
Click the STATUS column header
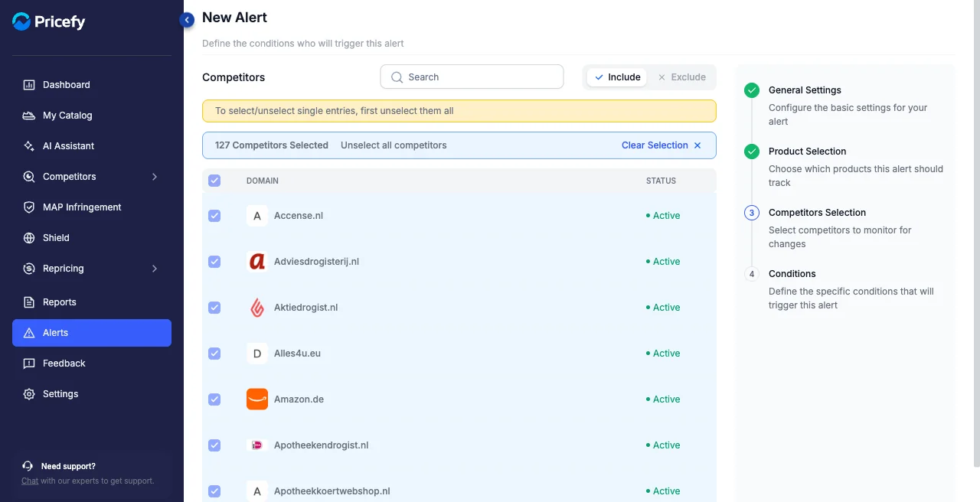point(661,181)
